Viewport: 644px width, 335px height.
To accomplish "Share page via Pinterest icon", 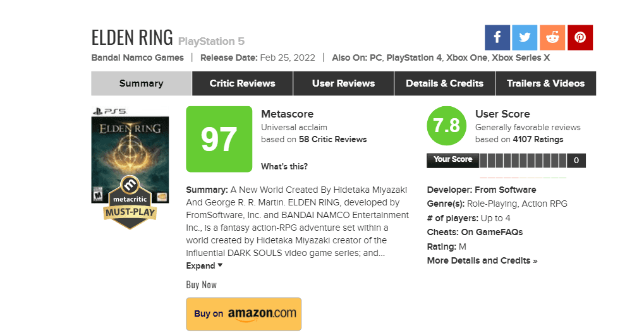I will click(x=580, y=38).
